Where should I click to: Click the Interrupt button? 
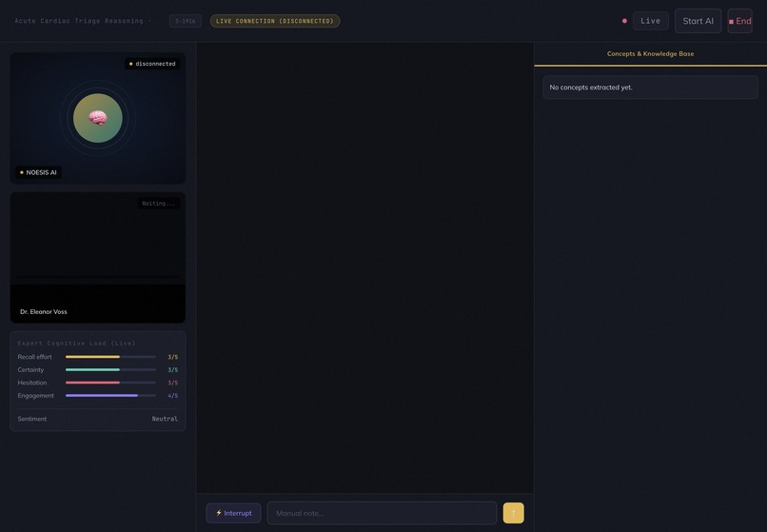tap(233, 513)
